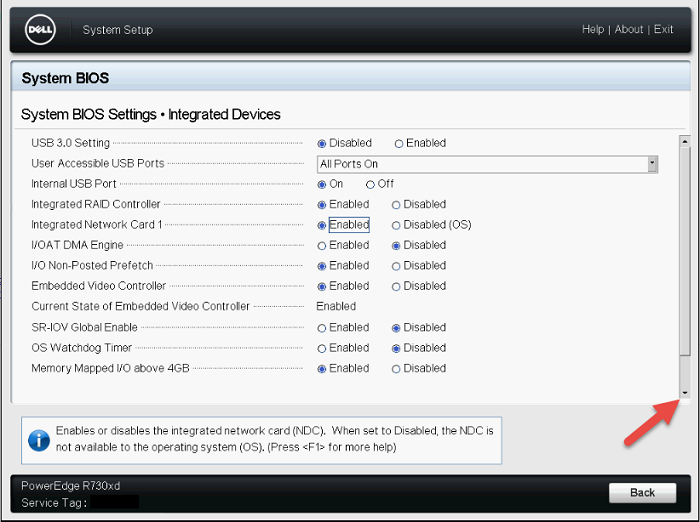Open the About menu link
Image resolution: width=700 pixels, height=522 pixels.
click(x=629, y=30)
